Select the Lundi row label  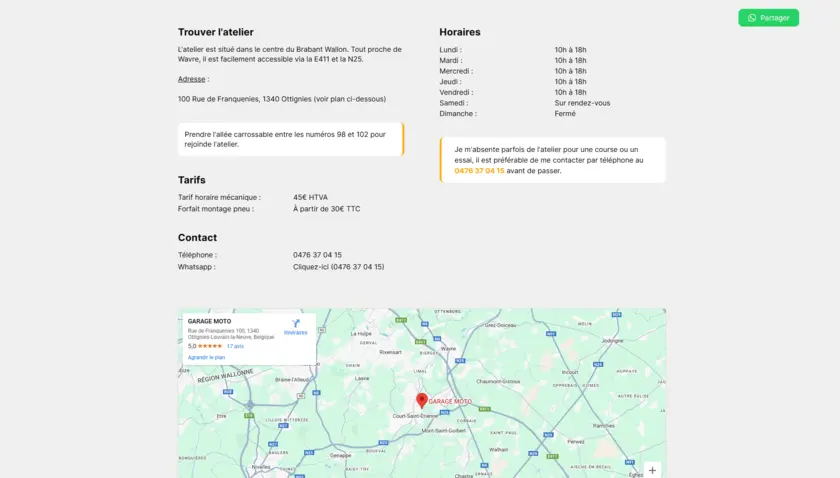[451, 50]
